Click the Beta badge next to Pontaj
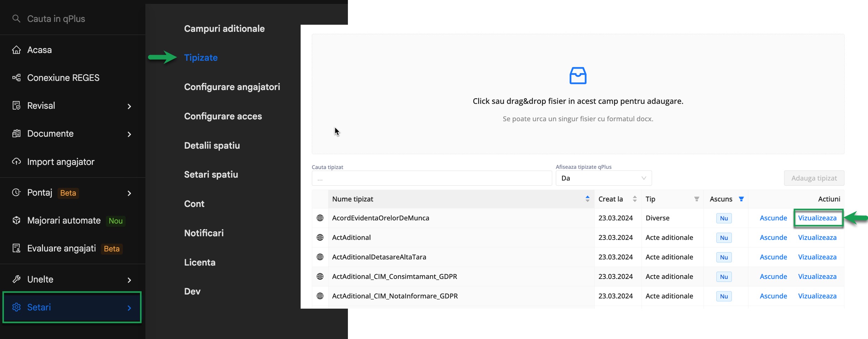The width and height of the screenshot is (868, 339). [68, 193]
